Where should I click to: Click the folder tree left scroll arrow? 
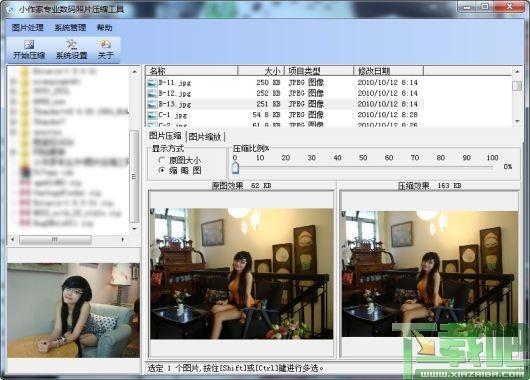pos(13,239)
